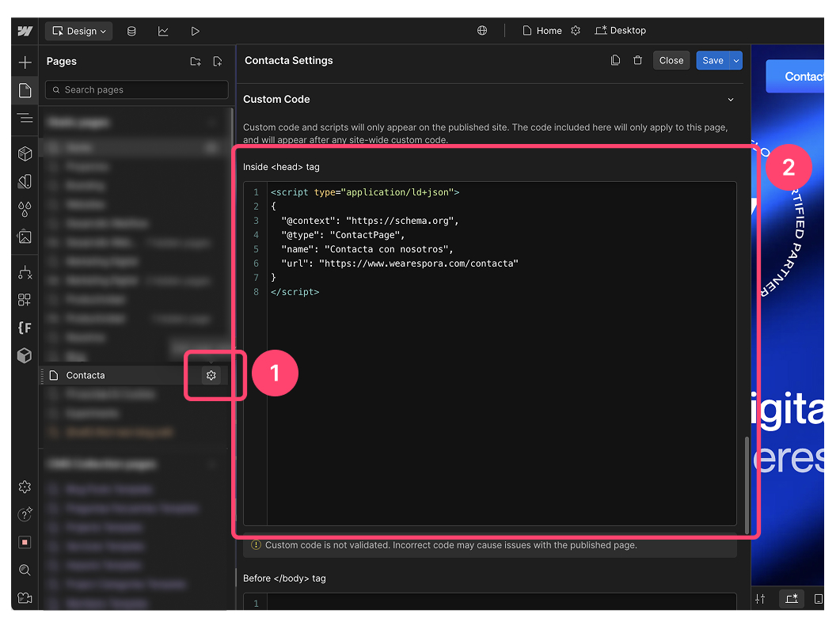Open the Variables droplets icon
Viewport: 840px width, 629px height.
25,209
